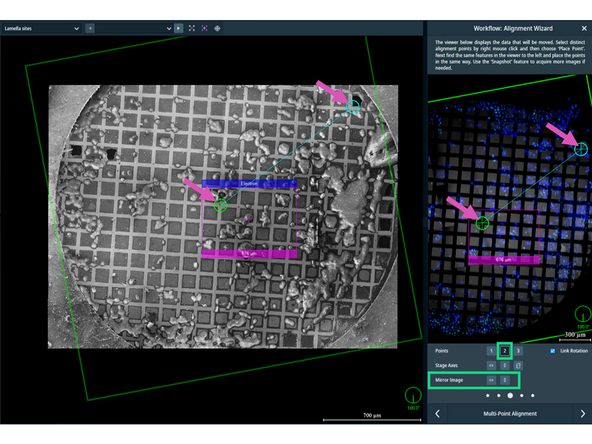Select the current third wizard step dot

(510, 396)
